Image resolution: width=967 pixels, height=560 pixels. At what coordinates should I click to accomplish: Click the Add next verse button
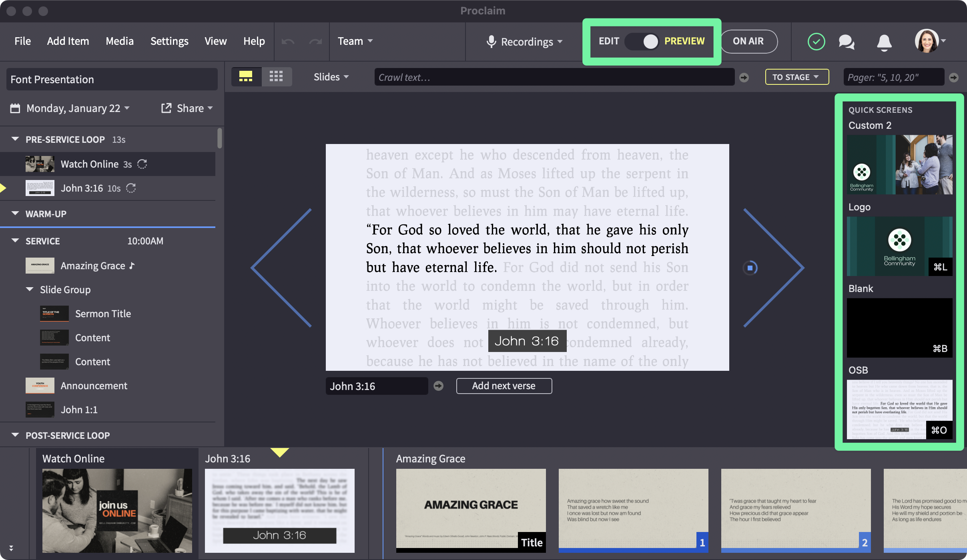tap(504, 386)
